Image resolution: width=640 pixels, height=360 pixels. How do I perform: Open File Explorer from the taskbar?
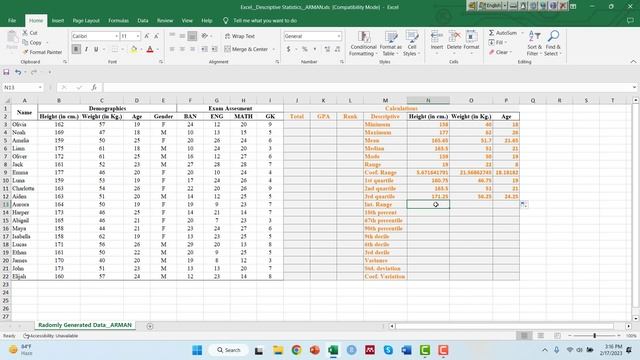coord(278,350)
